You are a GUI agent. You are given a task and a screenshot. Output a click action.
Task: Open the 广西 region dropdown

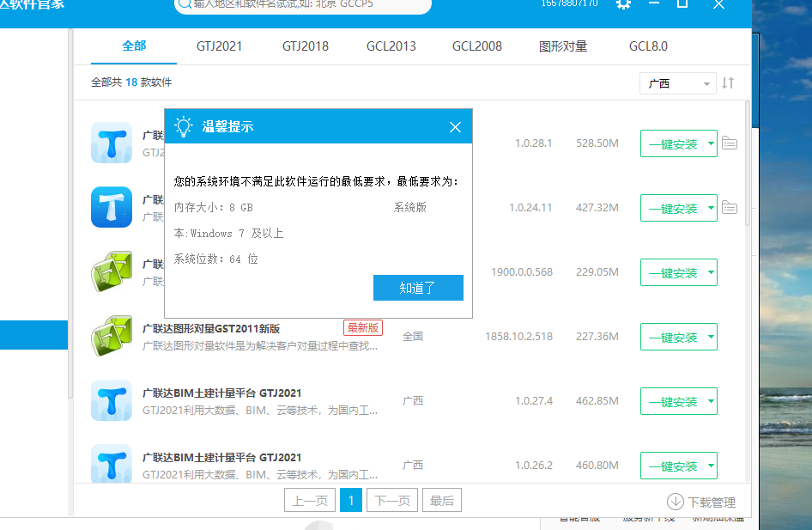pyautogui.click(x=678, y=83)
